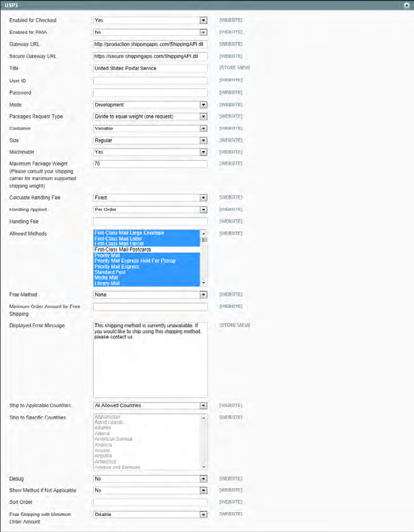Edit the Title field United States Postal Service
This screenshot has width=414, height=532.
(150, 68)
